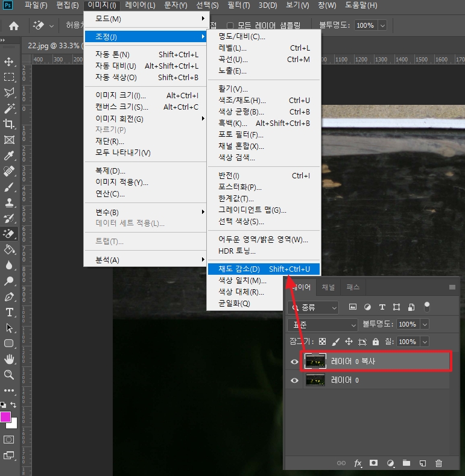465x476 pixels.
Task: Open layer 불투명도 slider dropdown
Action: click(x=425, y=324)
